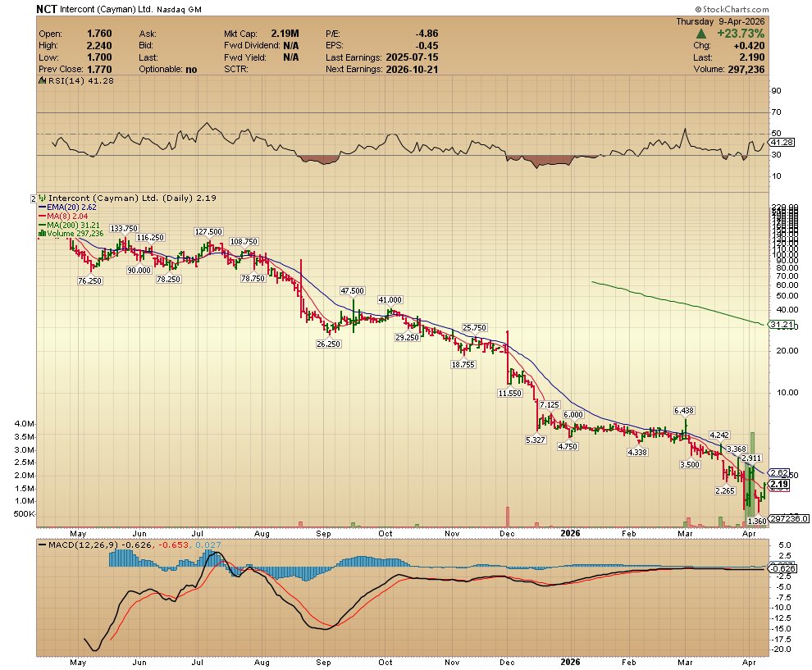Click the volume bars legend icon
This screenshot has width=812, height=670.
point(42,234)
